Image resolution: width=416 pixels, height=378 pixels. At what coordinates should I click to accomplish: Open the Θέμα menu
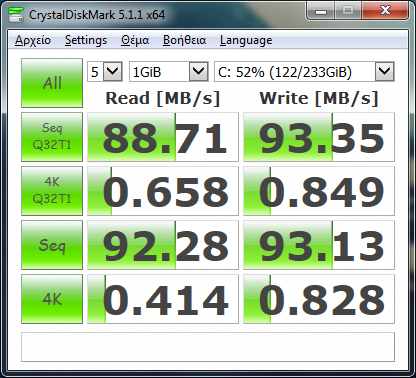click(x=135, y=40)
